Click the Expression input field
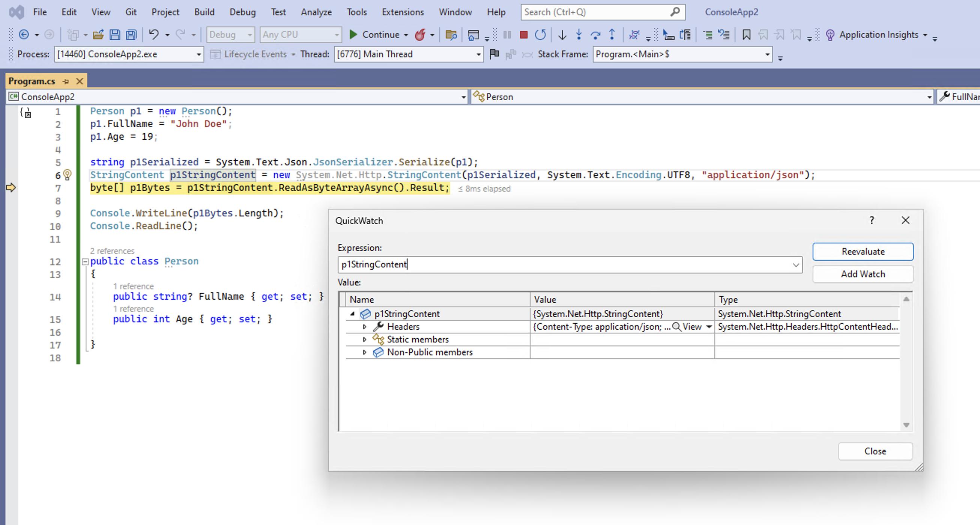 pyautogui.click(x=568, y=264)
